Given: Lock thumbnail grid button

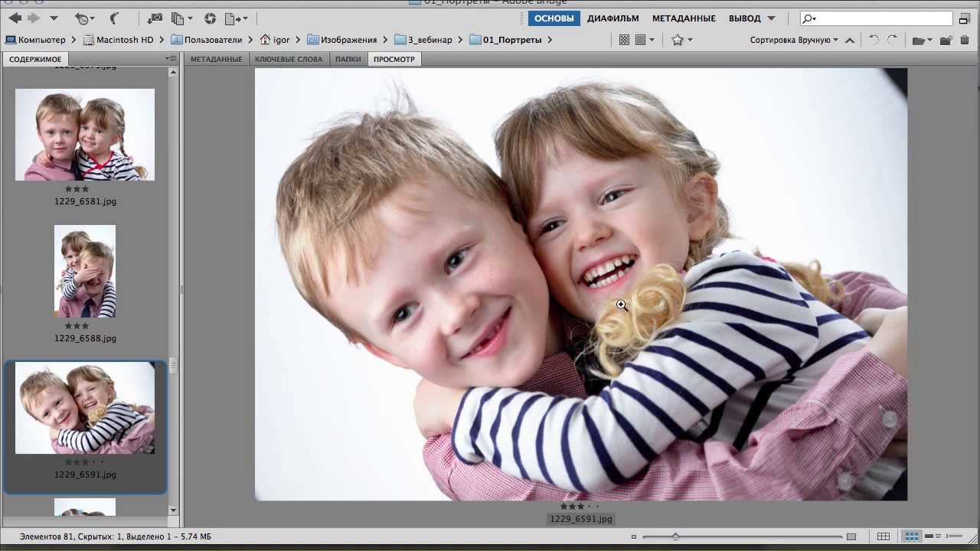Looking at the screenshot, I should pyautogui.click(x=884, y=536).
